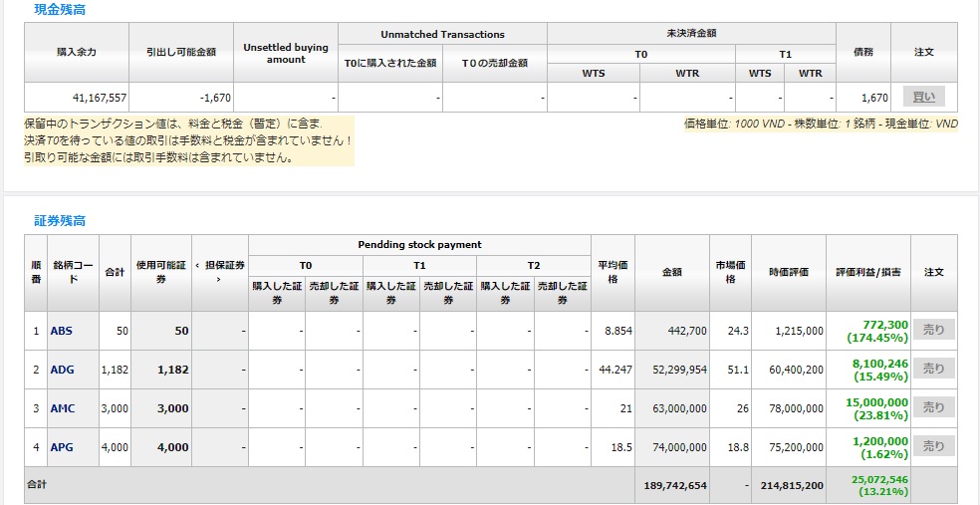Click the 平均価格 column header
980x505 pixels.
pos(612,272)
